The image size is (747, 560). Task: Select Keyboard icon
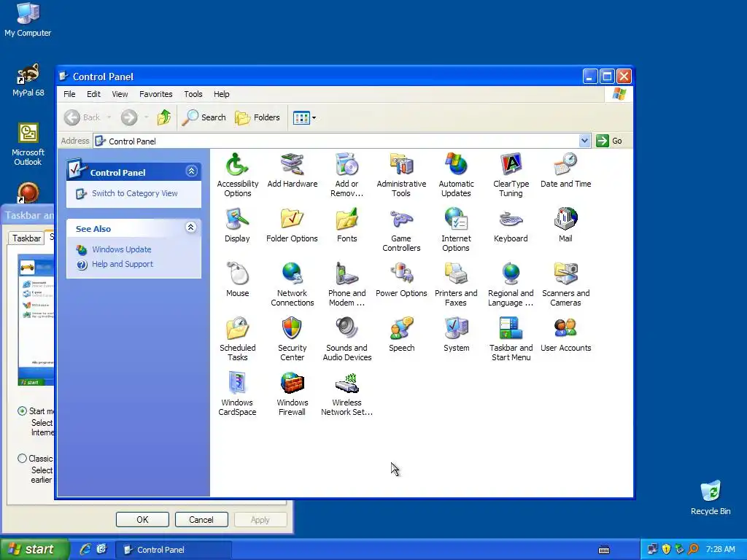tap(511, 225)
